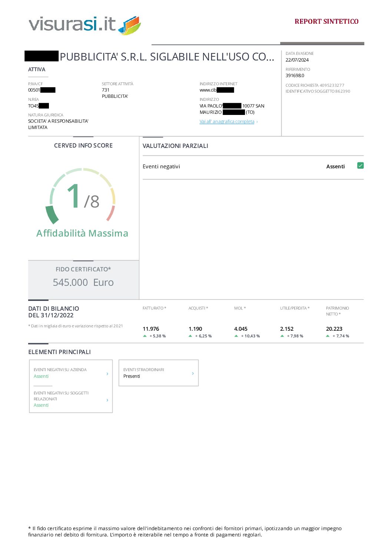Open the 'Vai all'anagrafica completa' link
392x555 pixels.
(227, 122)
